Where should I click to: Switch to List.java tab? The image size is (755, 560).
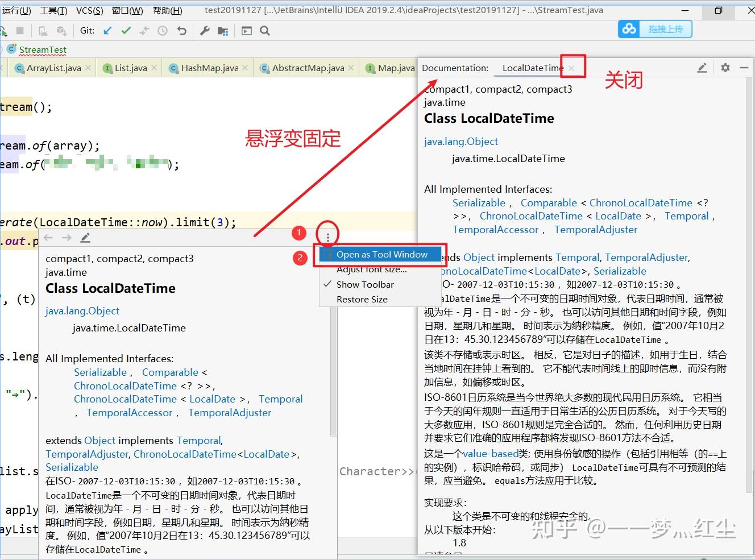pyautogui.click(x=131, y=68)
